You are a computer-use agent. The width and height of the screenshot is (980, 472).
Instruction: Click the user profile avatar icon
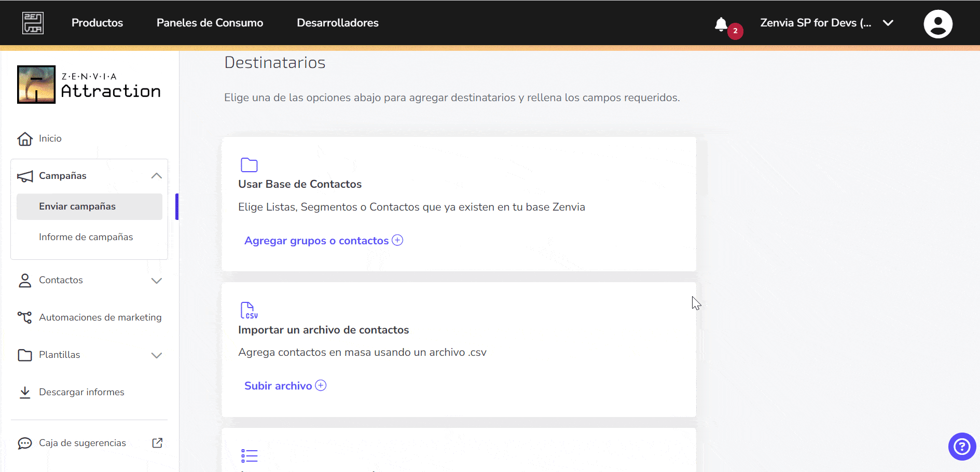point(938,23)
